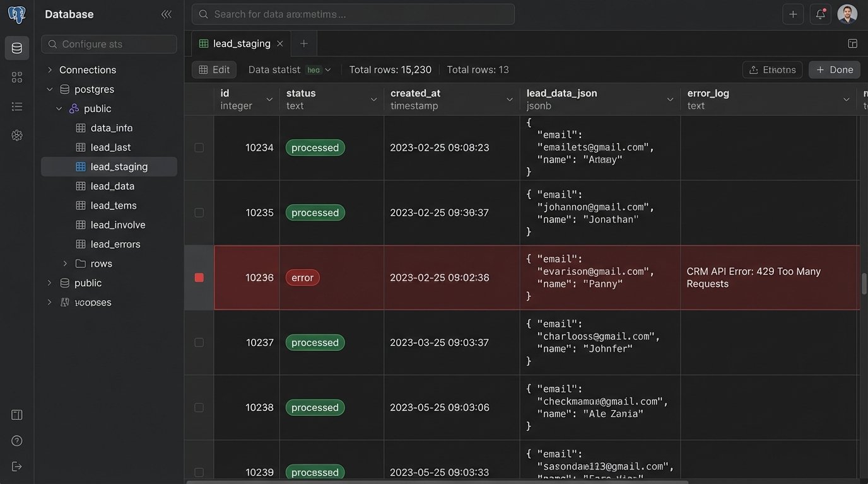Viewport: 868px width, 484px height.
Task: Collapse the Database sidebar panel
Action: [x=166, y=14]
